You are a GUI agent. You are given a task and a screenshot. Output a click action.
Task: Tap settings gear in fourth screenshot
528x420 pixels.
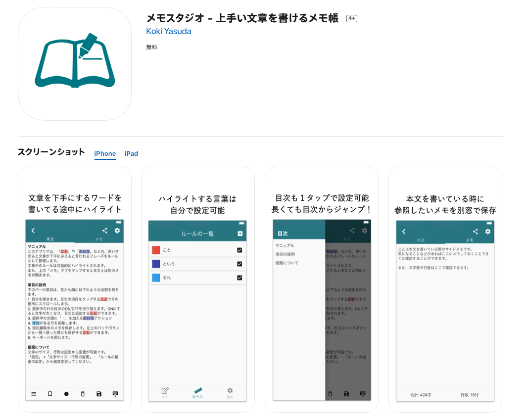coord(488,232)
